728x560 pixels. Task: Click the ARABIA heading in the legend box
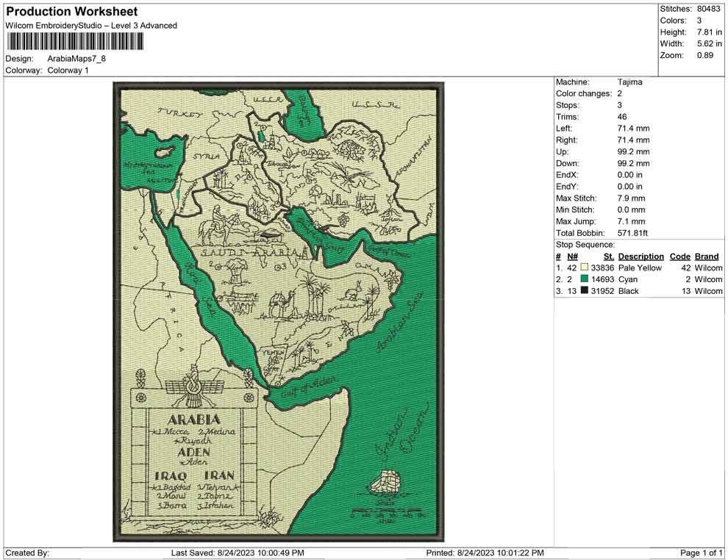tap(194, 420)
